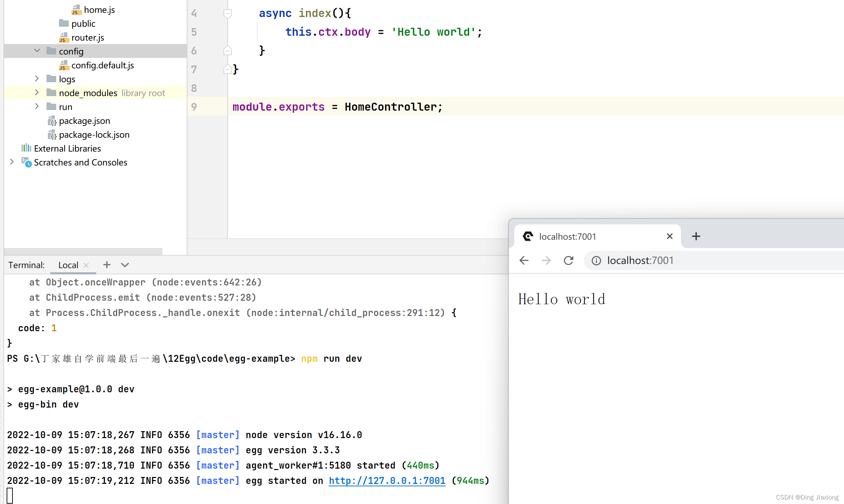
Task: Select home.js in project tree
Action: pos(99,10)
